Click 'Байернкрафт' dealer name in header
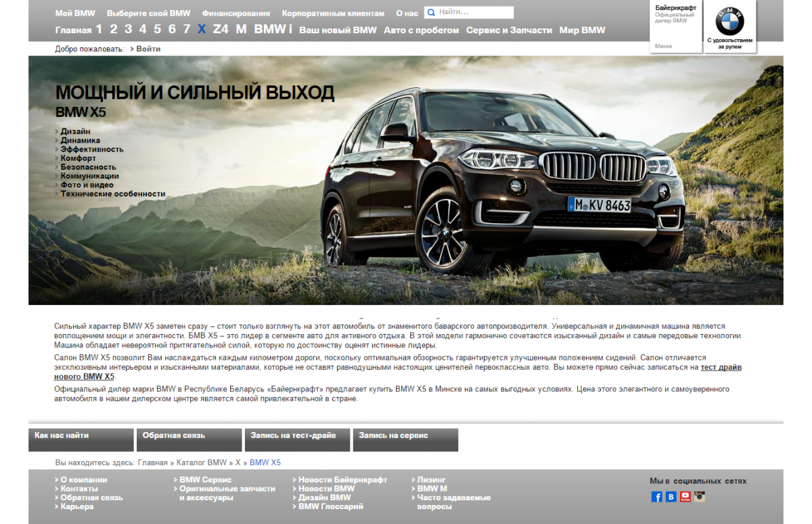Screen dimensions: 812x524 tap(675, 7)
